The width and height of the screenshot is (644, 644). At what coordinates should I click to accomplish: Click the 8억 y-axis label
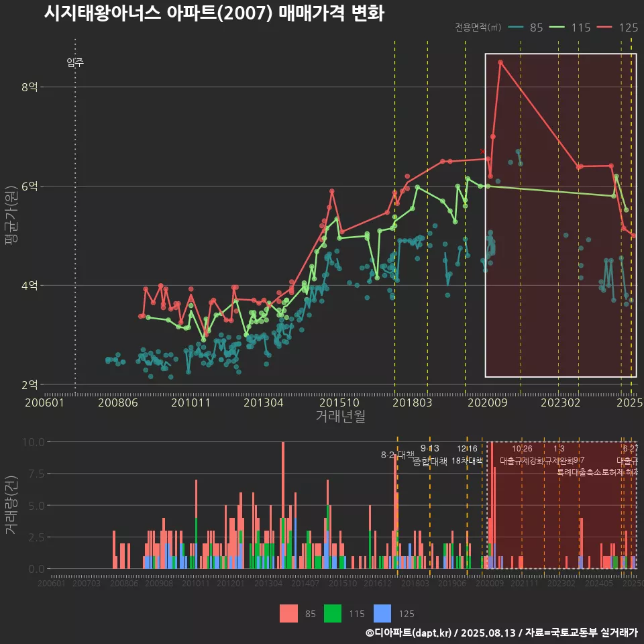[x=30, y=87]
